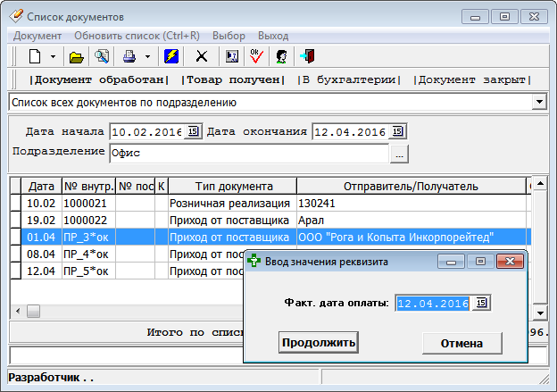Image resolution: width=557 pixels, height=392 pixels.
Task: Click the 130241 recipient cell
Action: 412,204
